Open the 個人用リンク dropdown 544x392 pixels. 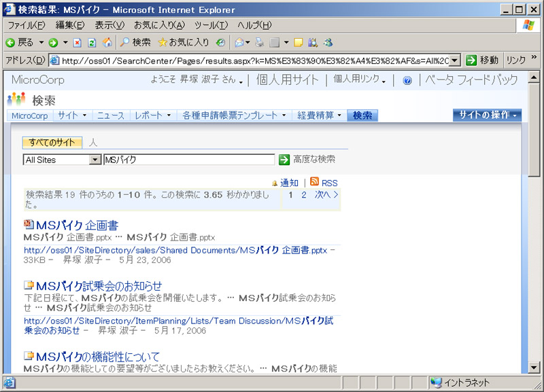[359, 79]
